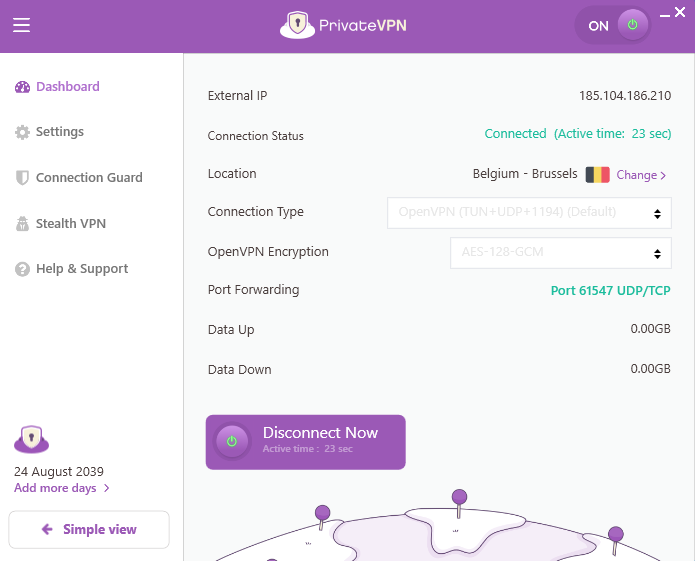Click the power icon on Disconnect button
Screen dimensions: 695x561
click(231, 441)
